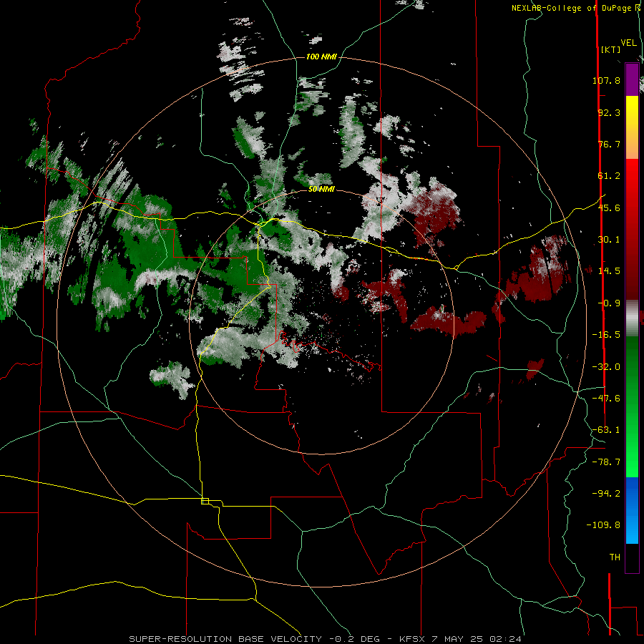Viewport: 644px width, 644px height.
Task: Click the -63.1 velocity scale value
Action: pyautogui.click(x=606, y=430)
